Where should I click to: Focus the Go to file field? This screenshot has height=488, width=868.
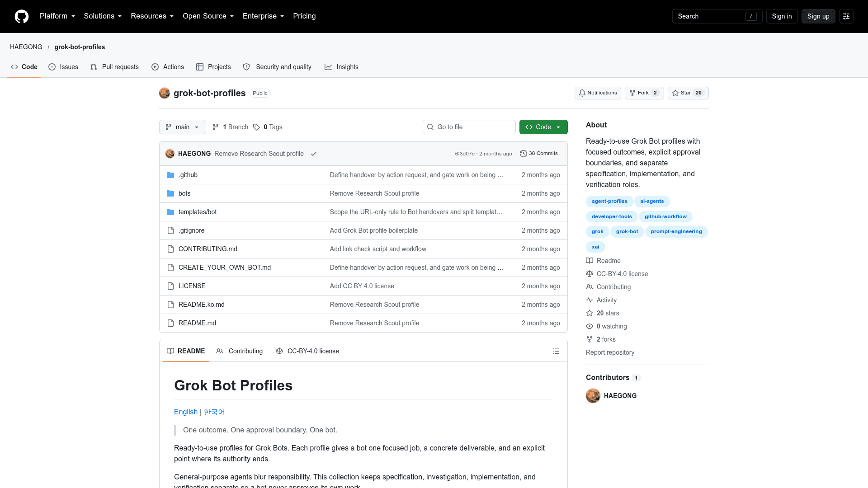tap(469, 127)
